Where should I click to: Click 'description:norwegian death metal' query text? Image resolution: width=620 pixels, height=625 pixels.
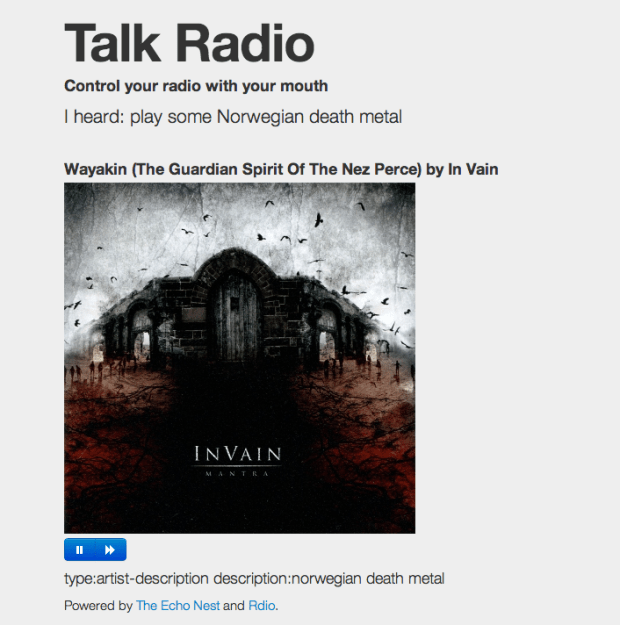pyautogui.click(x=329, y=579)
